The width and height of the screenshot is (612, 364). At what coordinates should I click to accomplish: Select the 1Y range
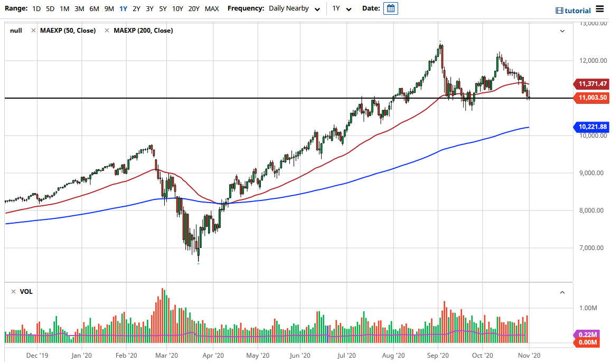pos(124,8)
